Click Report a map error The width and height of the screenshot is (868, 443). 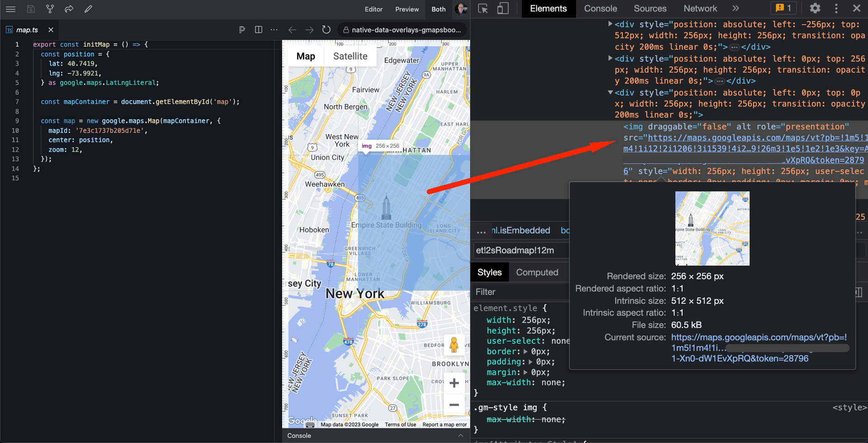coord(444,425)
